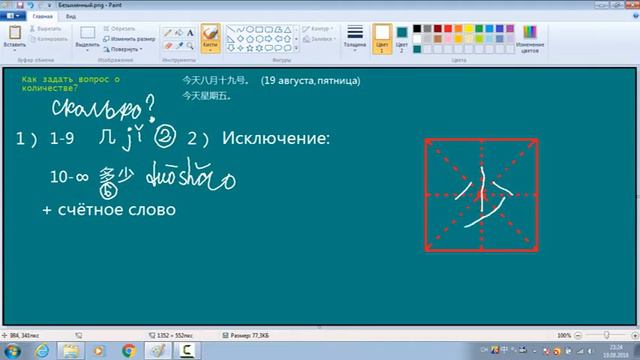Click the zoom out minus button
The width and height of the screenshot is (640, 360).
tap(578, 336)
